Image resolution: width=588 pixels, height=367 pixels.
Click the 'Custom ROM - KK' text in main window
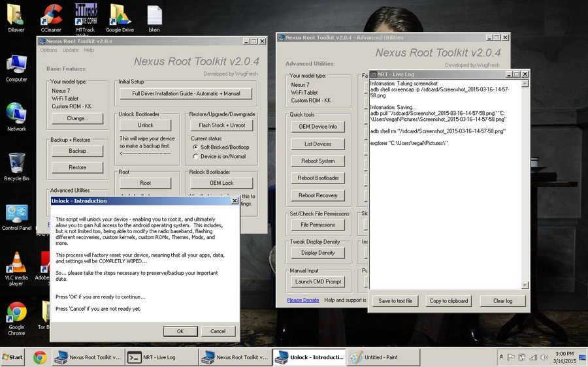[72, 106]
